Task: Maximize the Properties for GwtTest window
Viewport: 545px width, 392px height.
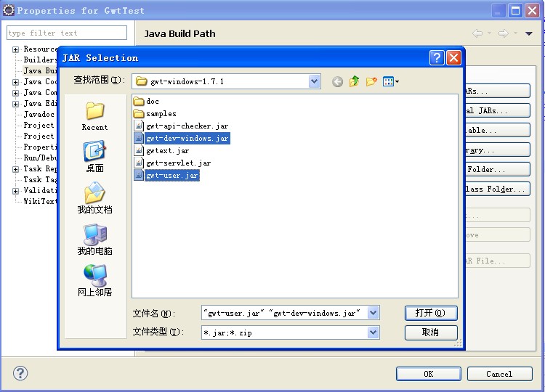Action: pyautogui.click(x=515, y=11)
